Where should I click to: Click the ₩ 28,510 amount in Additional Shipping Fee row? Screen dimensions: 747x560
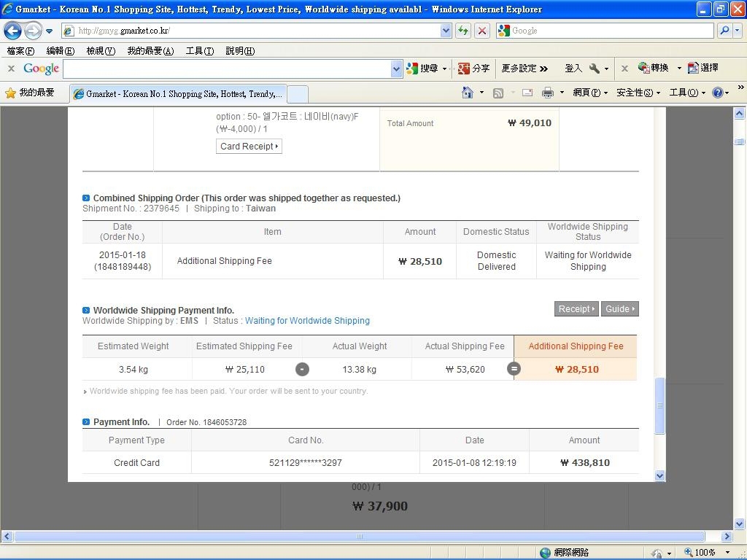pos(419,262)
